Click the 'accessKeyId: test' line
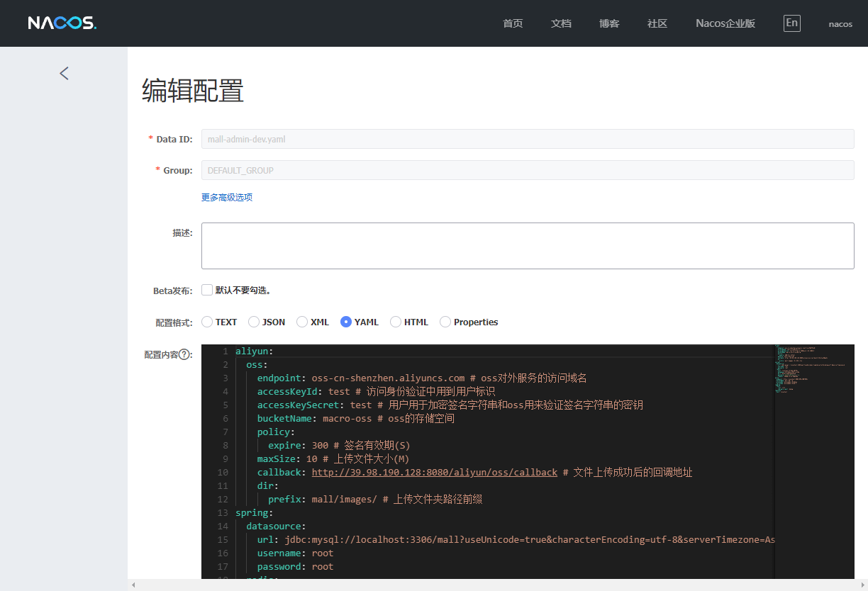This screenshot has height=591, width=868. (x=376, y=391)
